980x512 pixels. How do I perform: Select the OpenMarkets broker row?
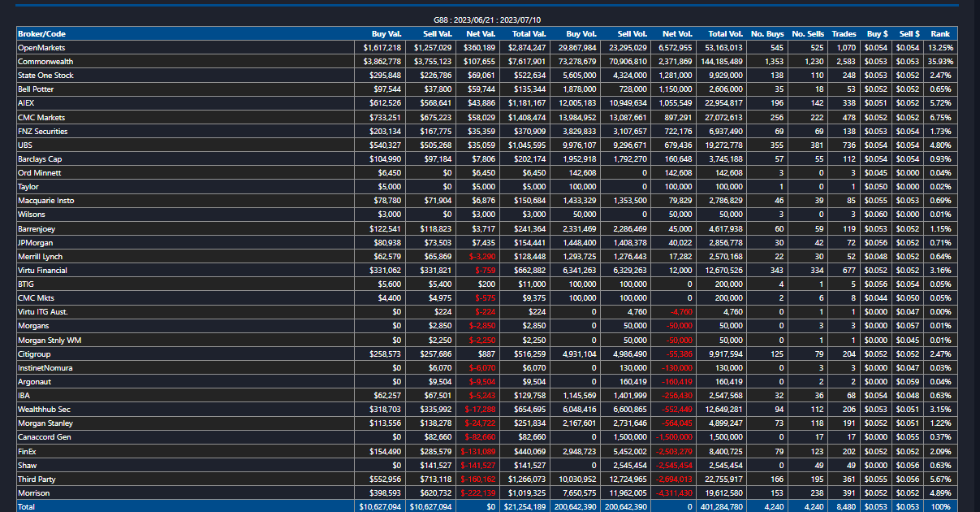[x=487, y=48]
